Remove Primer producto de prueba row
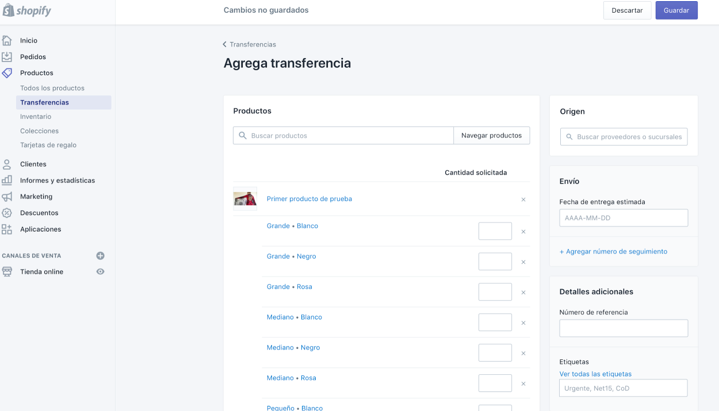 coord(523,200)
